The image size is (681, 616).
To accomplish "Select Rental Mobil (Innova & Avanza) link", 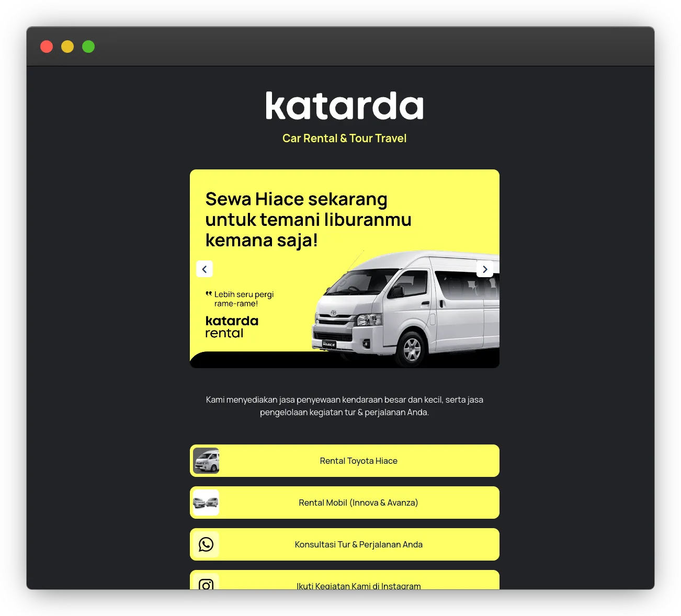I will [x=358, y=503].
